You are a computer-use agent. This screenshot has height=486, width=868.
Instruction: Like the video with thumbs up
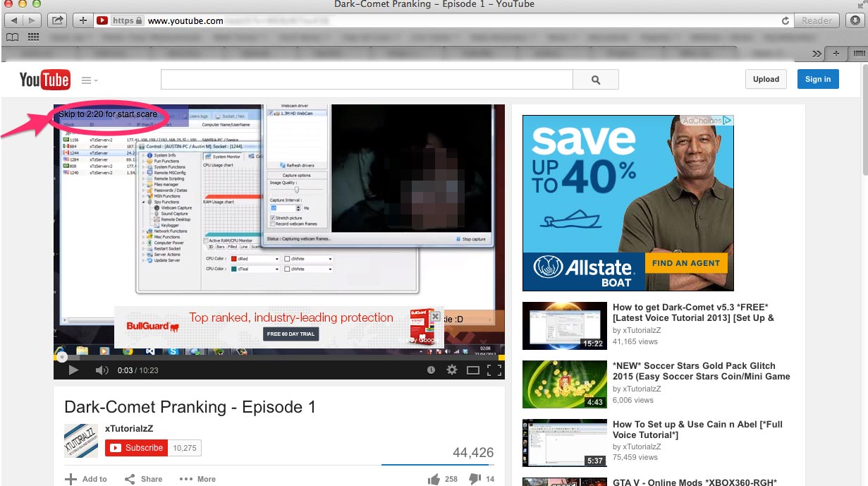coord(434,479)
